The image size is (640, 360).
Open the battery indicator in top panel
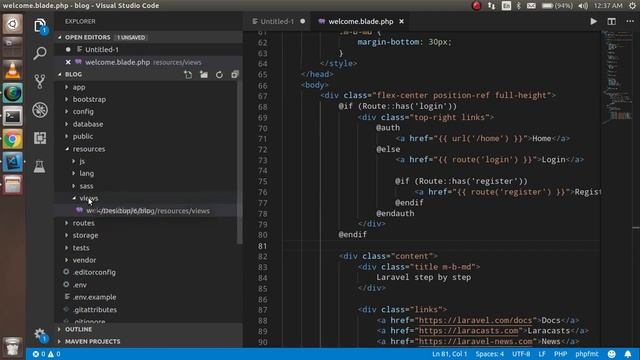pos(557,6)
